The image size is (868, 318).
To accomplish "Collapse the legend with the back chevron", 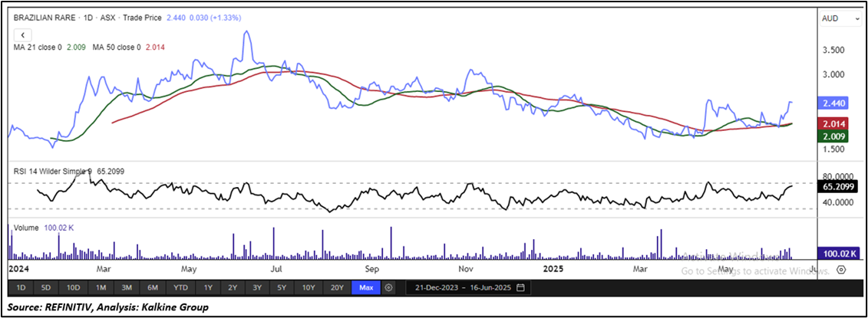I will click(23, 34).
